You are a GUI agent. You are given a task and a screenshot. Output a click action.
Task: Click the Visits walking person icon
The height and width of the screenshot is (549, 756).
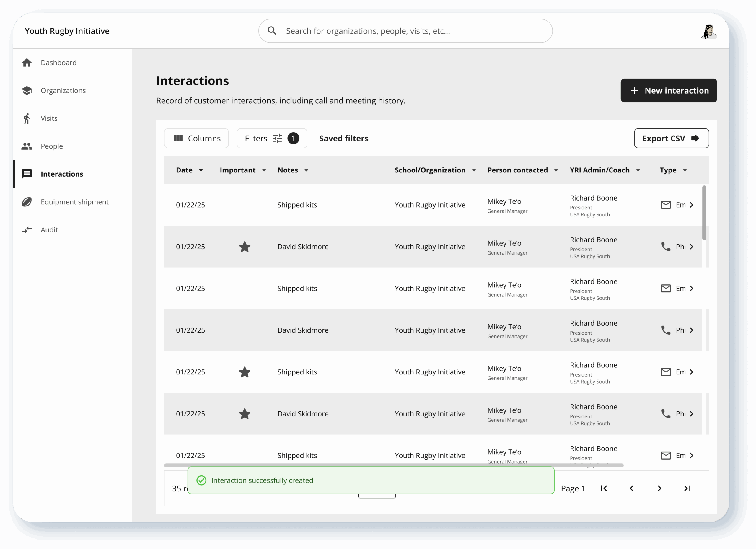coord(27,118)
